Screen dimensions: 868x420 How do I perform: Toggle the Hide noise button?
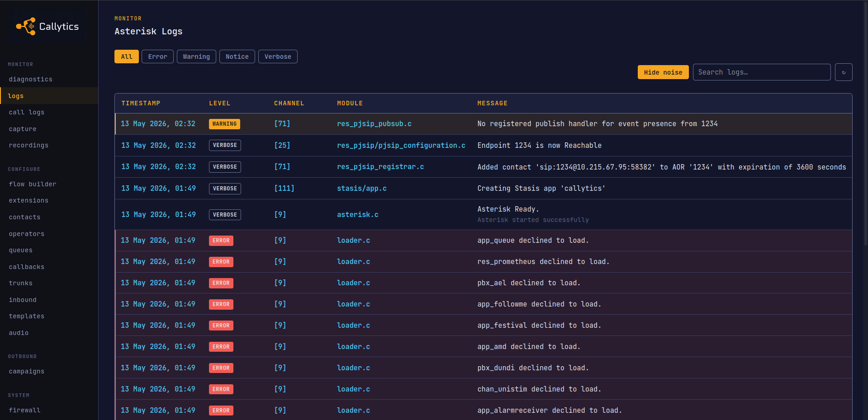[x=663, y=72]
